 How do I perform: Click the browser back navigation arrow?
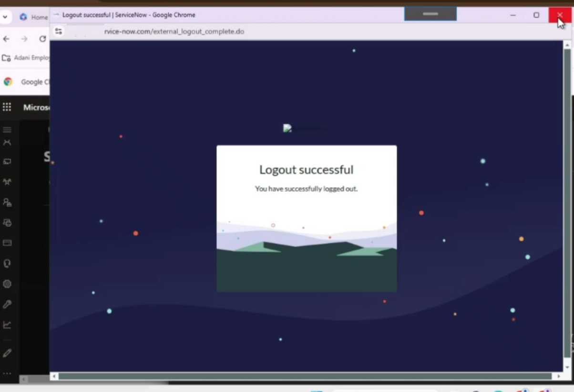pos(6,39)
